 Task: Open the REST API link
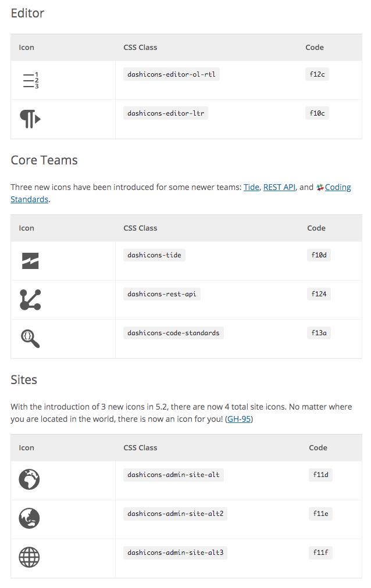click(x=280, y=187)
